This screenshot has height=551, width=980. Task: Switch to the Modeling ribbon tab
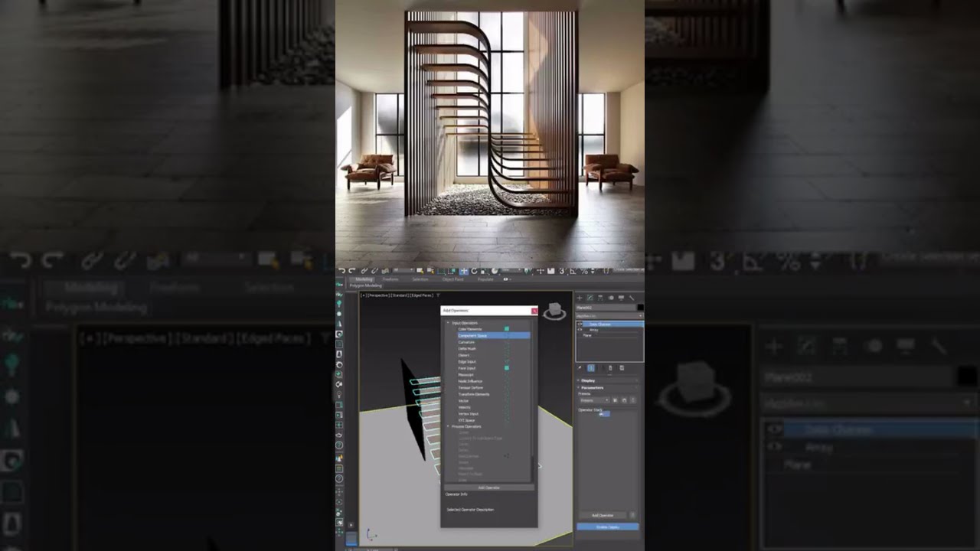364,279
